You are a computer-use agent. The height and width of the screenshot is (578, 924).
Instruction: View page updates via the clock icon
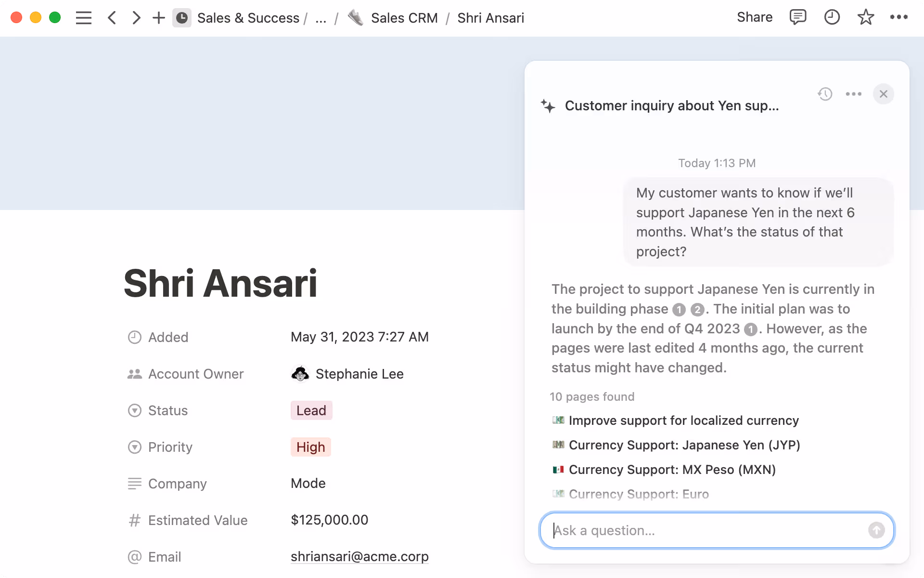[832, 18]
